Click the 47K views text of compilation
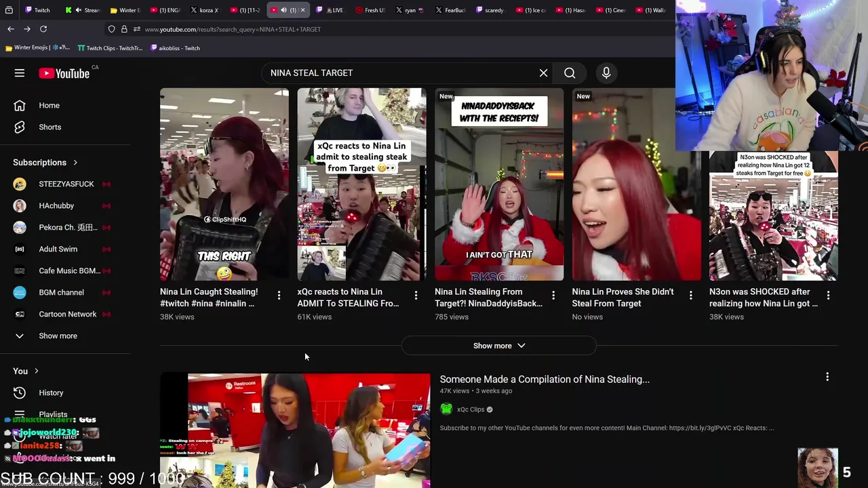Viewport: 868px width, 488px height. 454,391
